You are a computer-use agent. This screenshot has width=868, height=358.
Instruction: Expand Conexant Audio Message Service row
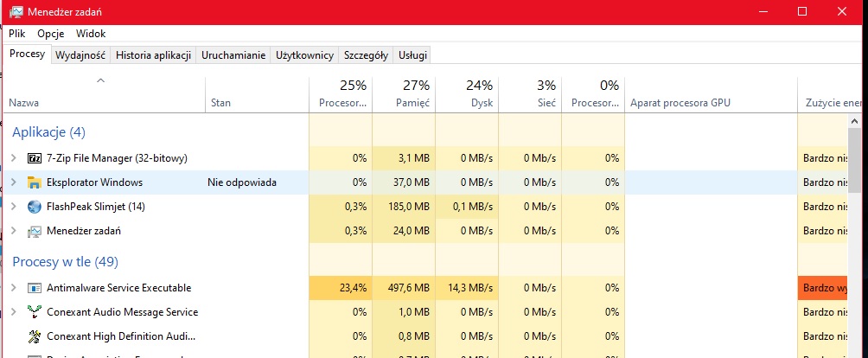click(x=14, y=313)
